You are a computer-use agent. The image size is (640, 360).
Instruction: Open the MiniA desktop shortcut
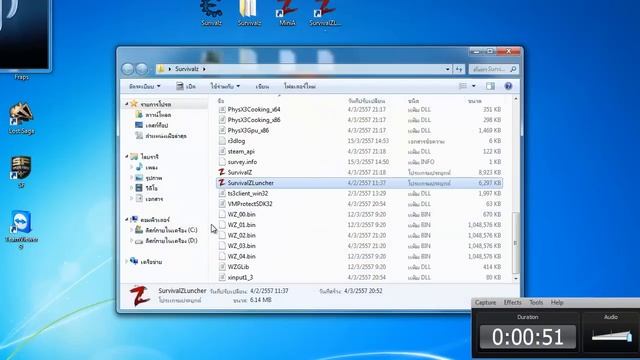click(x=287, y=13)
